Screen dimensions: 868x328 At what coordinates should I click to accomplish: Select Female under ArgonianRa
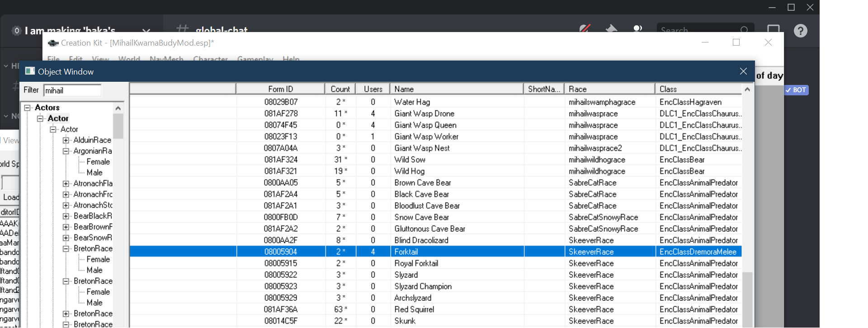(x=98, y=162)
